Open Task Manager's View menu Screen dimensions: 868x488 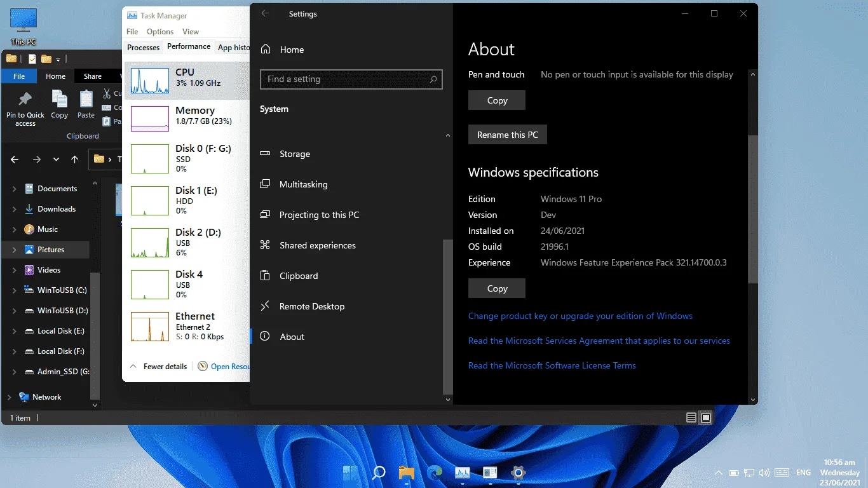[191, 32]
